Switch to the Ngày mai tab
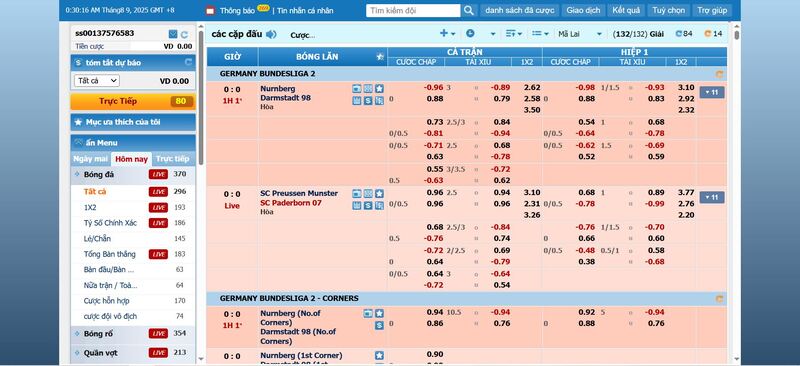800x366 pixels. pos(90,159)
